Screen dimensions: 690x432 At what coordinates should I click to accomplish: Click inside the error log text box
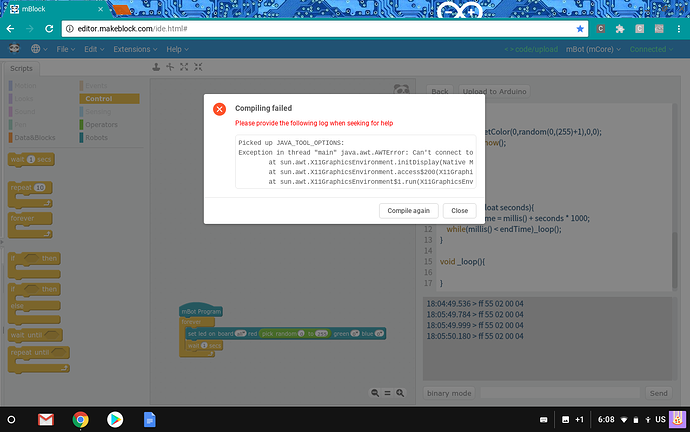(x=356, y=162)
